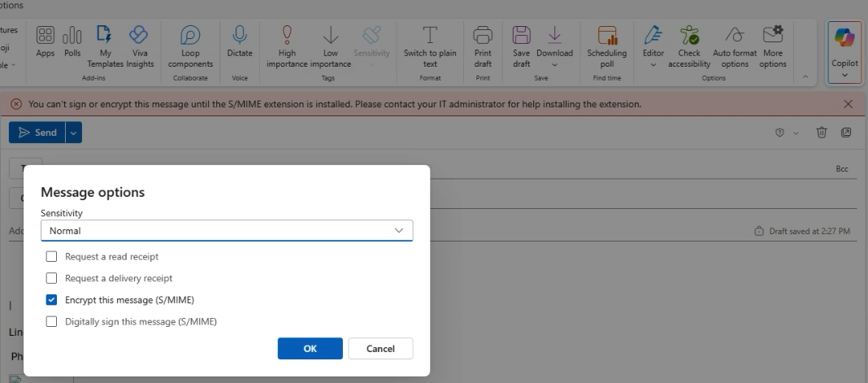Discard draft with trash icon

click(x=822, y=133)
